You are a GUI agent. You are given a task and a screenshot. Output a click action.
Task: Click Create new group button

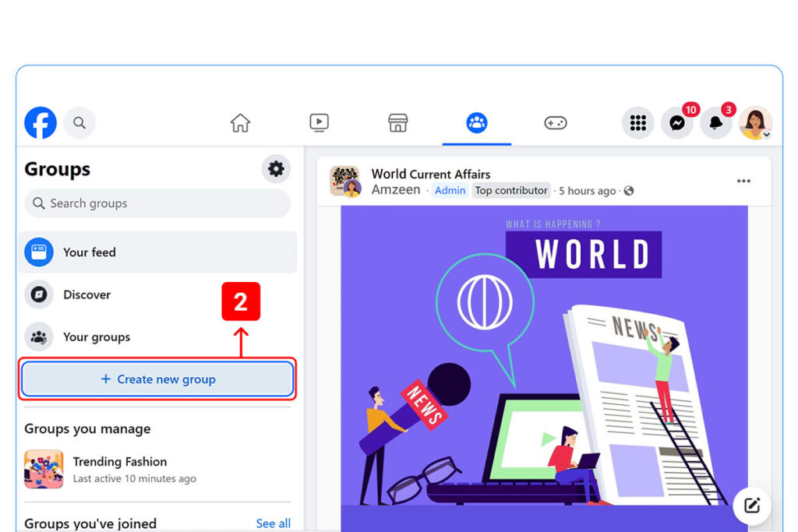tap(157, 379)
